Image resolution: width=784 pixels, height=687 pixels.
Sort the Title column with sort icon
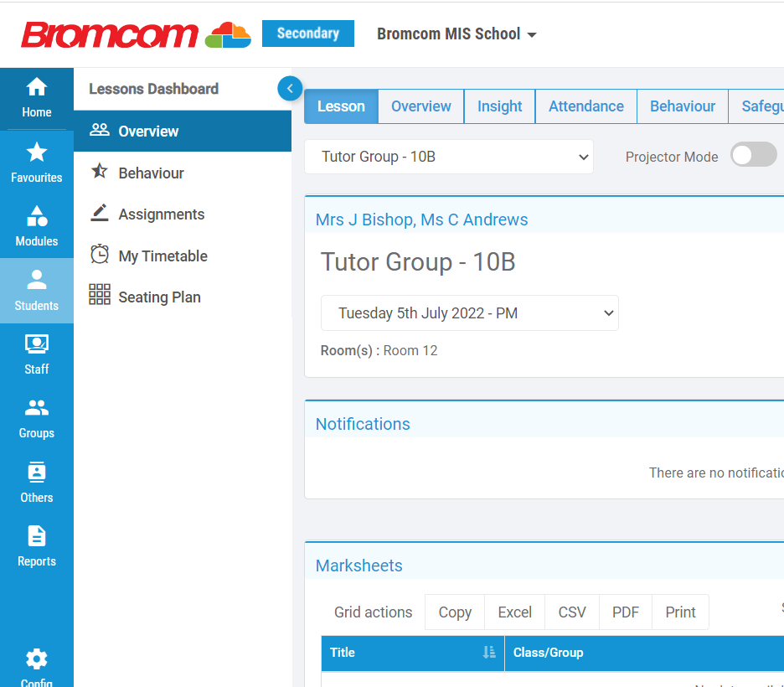(489, 653)
